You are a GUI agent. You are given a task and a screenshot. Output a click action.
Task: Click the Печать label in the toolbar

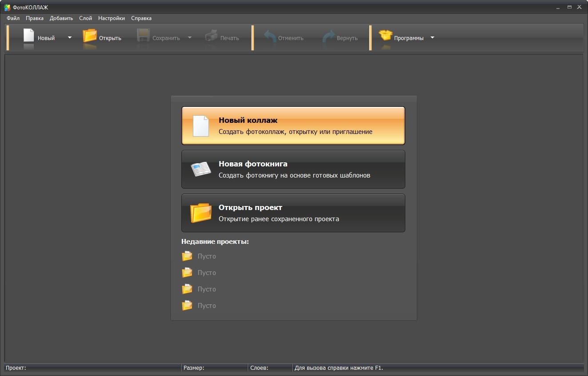(x=230, y=38)
